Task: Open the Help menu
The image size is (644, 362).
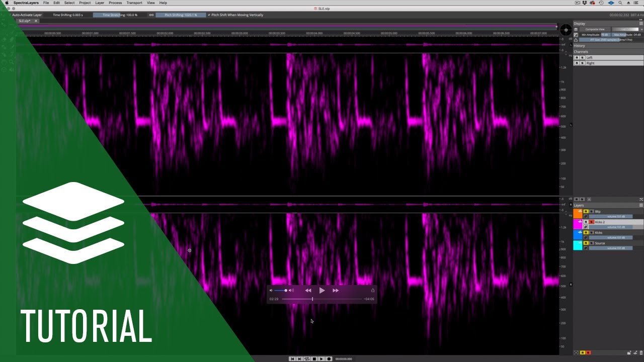Action: pyautogui.click(x=163, y=3)
